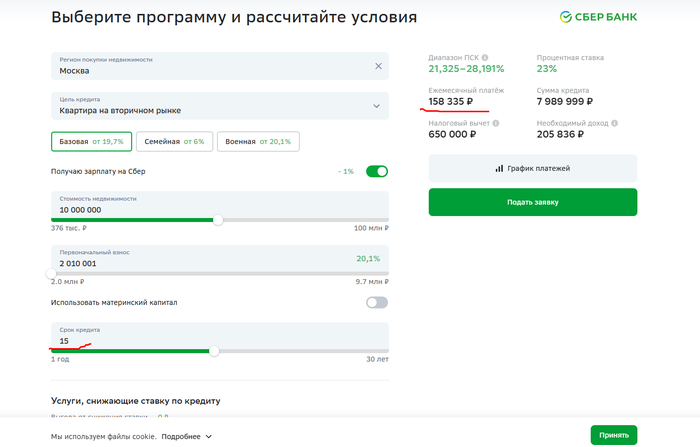Click info icon beside Налоговый вычет
This screenshot has height=447, width=700.
point(497,123)
